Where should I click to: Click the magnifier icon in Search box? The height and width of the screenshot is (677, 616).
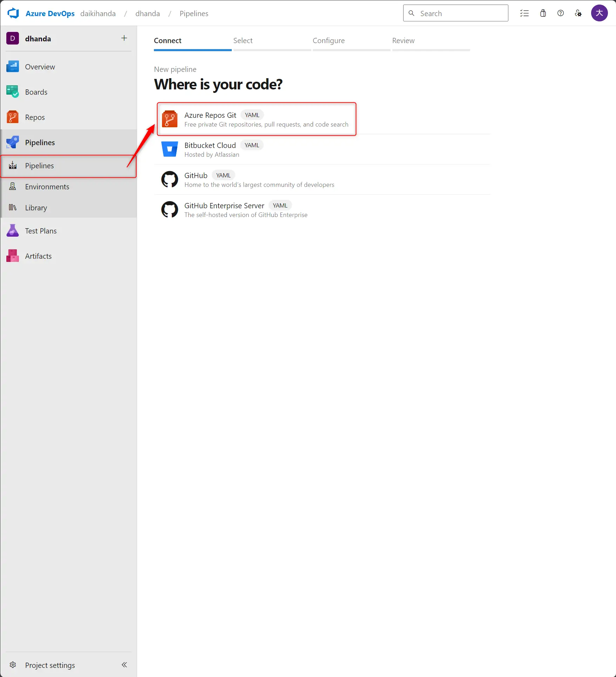412,13
